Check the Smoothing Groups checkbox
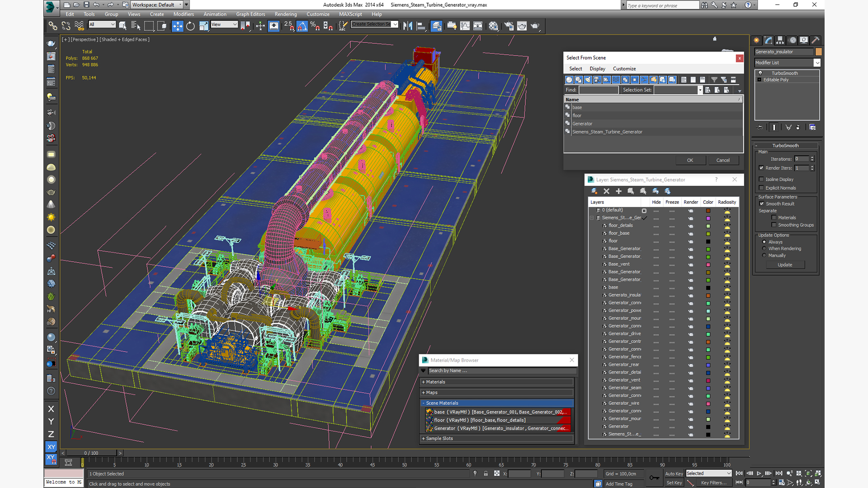 (x=774, y=225)
